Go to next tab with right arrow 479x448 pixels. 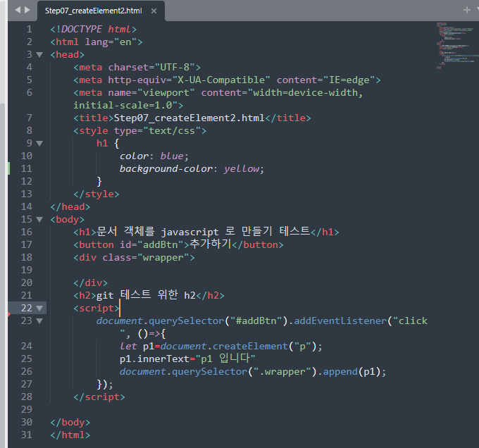point(27,10)
